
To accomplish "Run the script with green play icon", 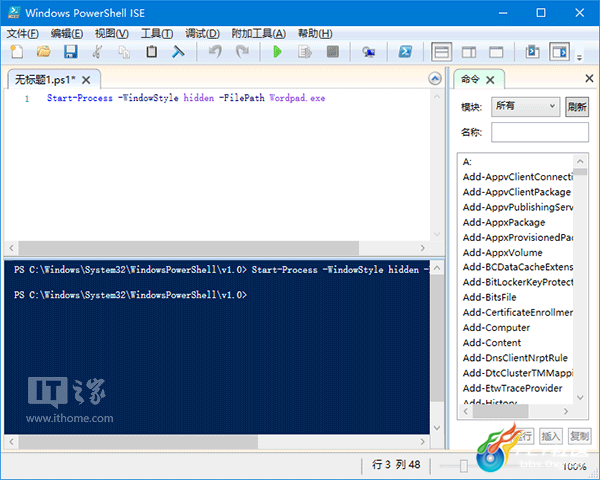I will coord(277,52).
